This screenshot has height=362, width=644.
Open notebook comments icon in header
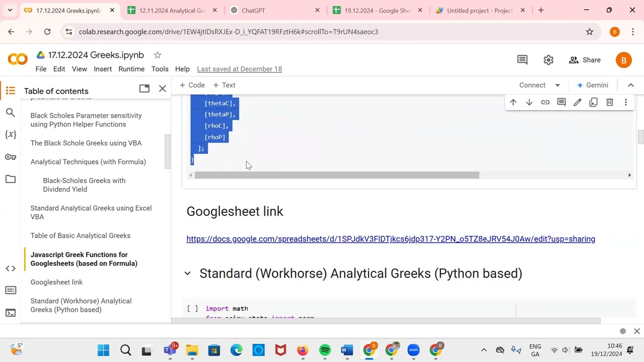click(522, 60)
